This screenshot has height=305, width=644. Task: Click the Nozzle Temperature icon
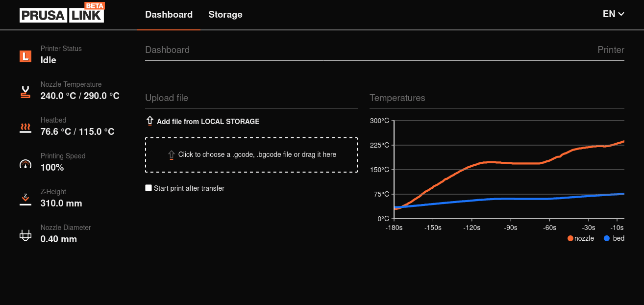tap(25, 91)
